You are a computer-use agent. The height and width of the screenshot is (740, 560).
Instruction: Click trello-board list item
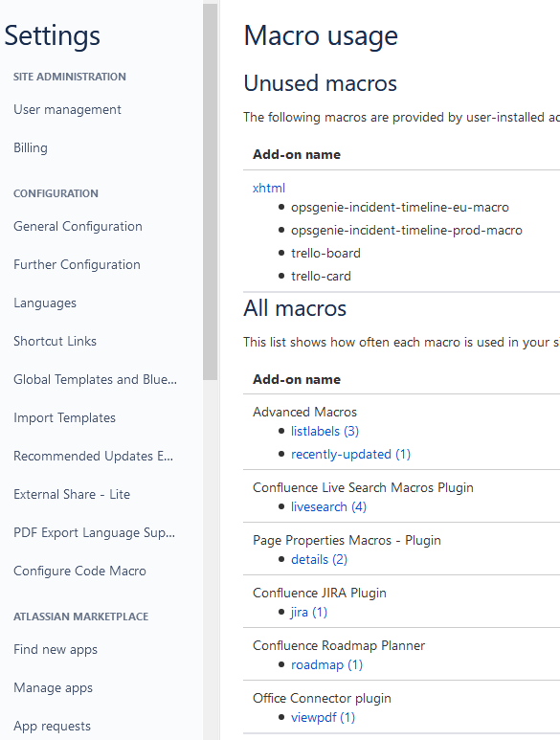(325, 253)
